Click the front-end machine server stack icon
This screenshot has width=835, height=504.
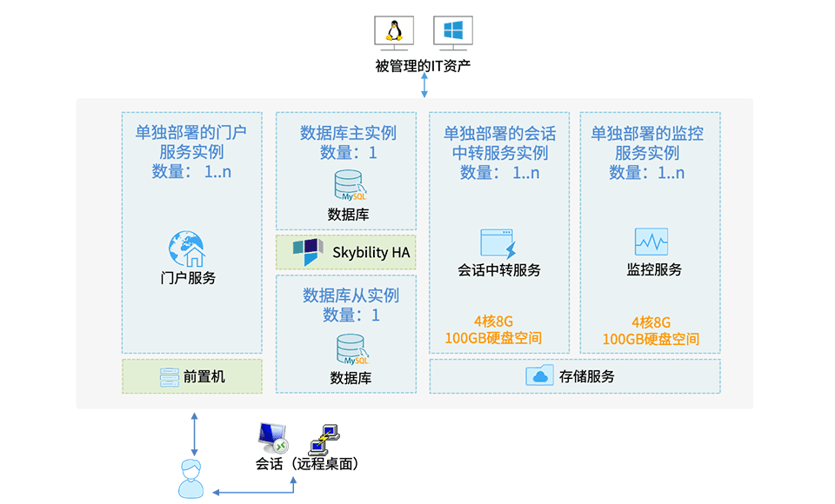[170, 377]
